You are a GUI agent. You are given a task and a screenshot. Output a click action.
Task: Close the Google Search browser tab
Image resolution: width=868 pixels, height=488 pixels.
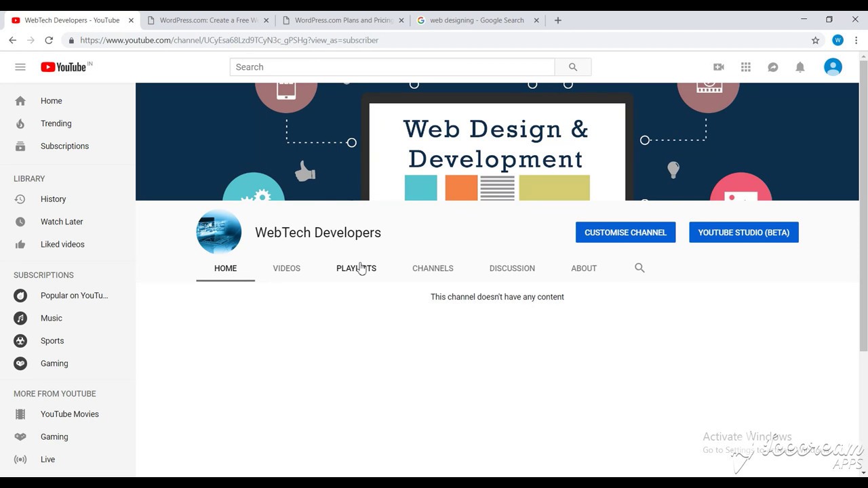[536, 20]
